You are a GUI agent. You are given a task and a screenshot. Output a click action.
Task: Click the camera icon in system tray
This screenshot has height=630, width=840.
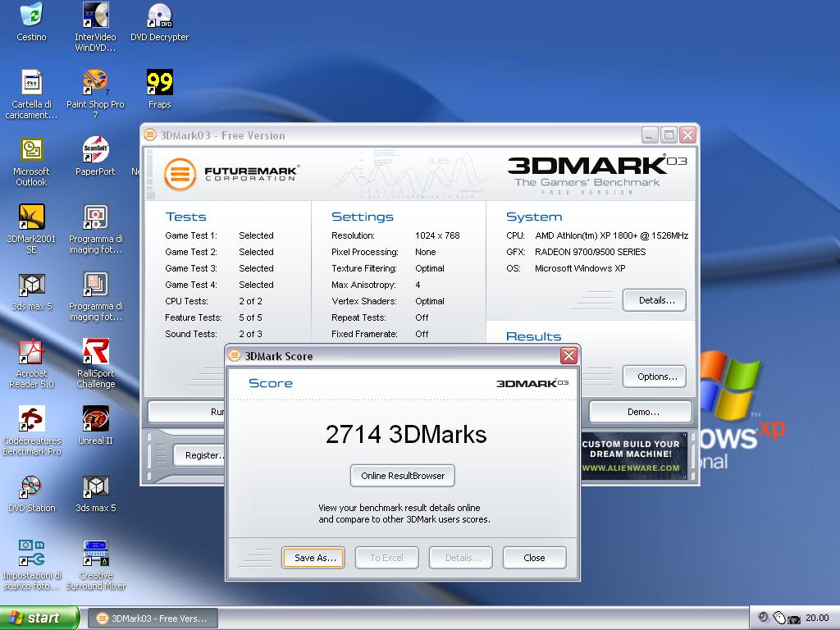(793, 619)
